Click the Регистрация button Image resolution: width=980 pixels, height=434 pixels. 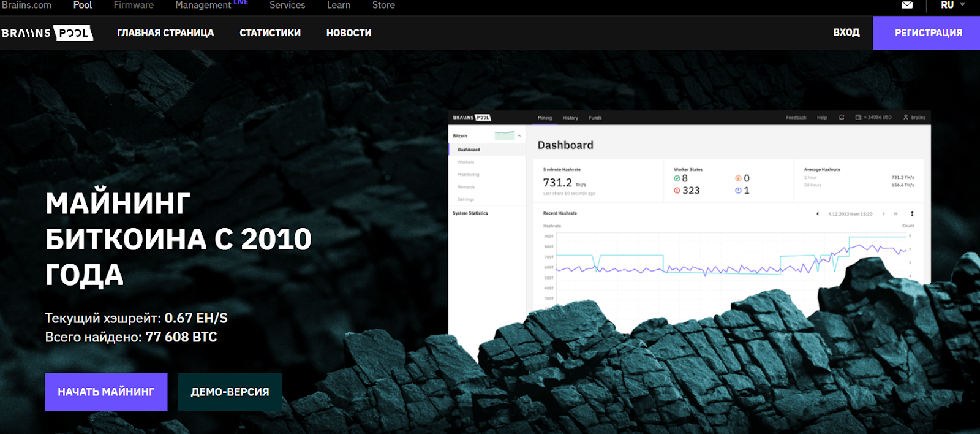pyautogui.click(x=928, y=32)
